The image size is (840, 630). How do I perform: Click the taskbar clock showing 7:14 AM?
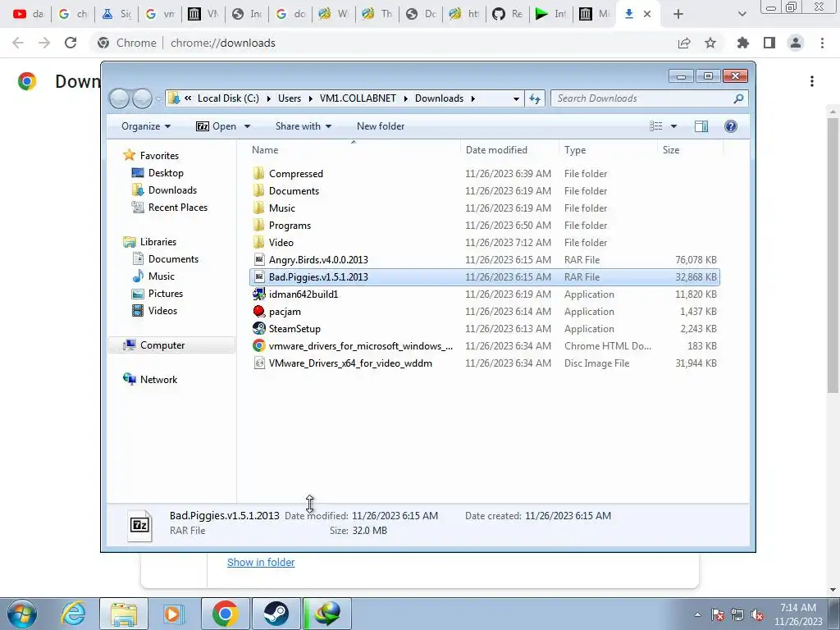(797, 614)
